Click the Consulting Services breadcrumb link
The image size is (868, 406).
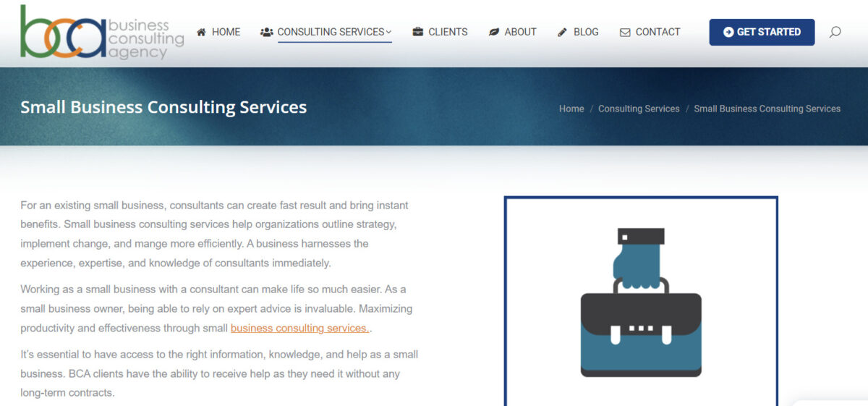[639, 109]
